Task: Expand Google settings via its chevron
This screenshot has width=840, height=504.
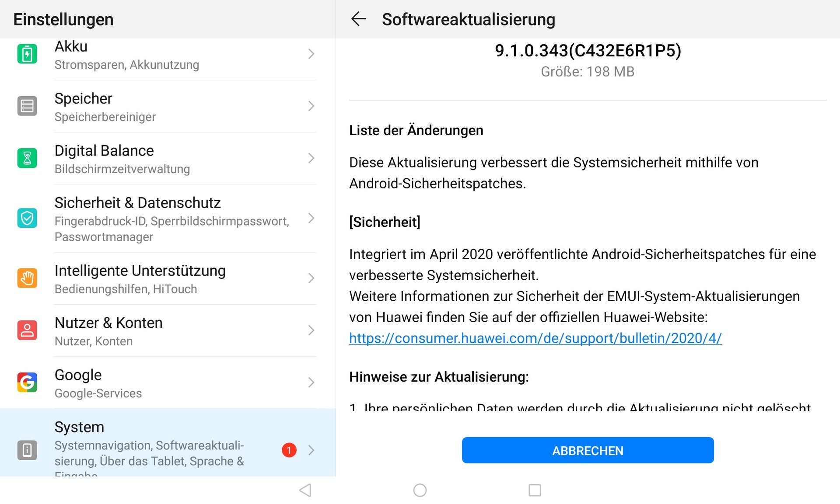Action: point(311,382)
